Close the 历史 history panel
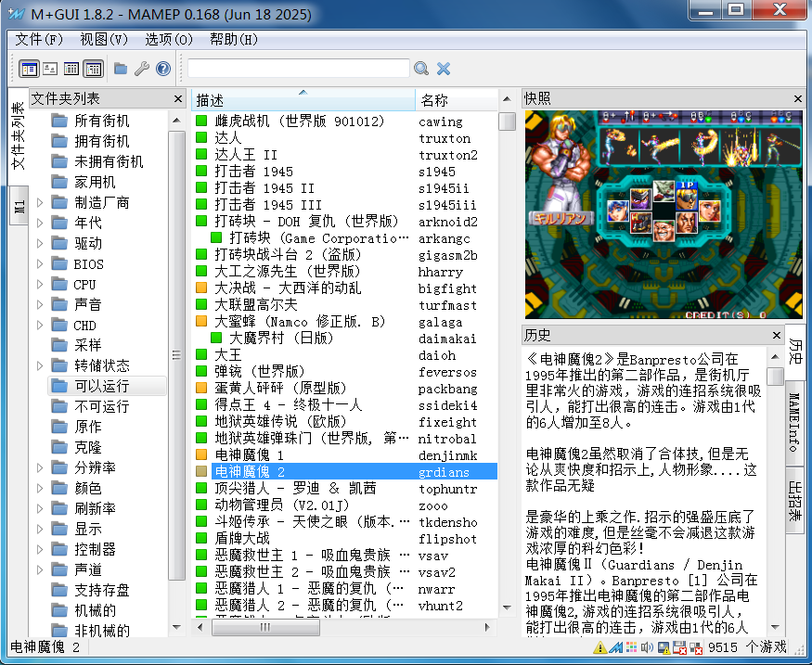The image size is (812, 665). click(x=776, y=336)
